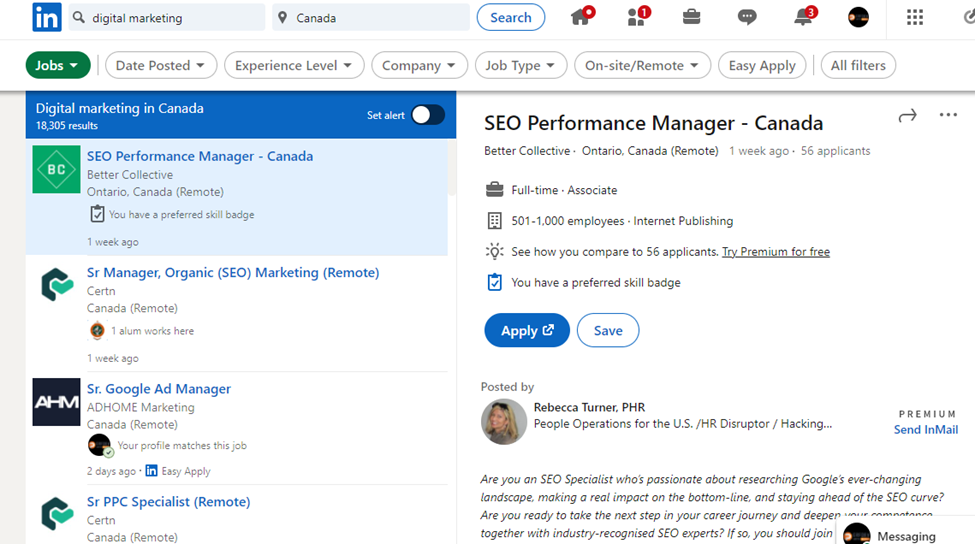This screenshot has width=975, height=544.
Task: Open the On-site/Remote dropdown
Action: tap(642, 65)
